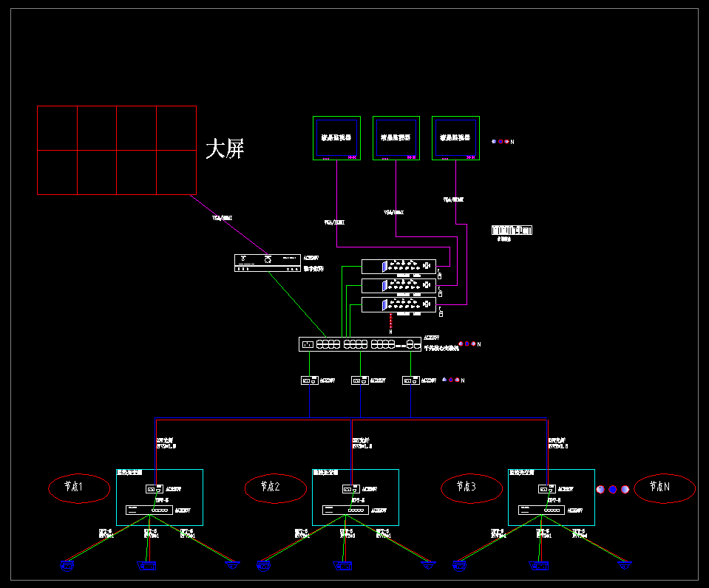Image resolution: width=709 pixels, height=588 pixels.
Task: Select the center fiber converter below core switch
Action: (x=360, y=380)
